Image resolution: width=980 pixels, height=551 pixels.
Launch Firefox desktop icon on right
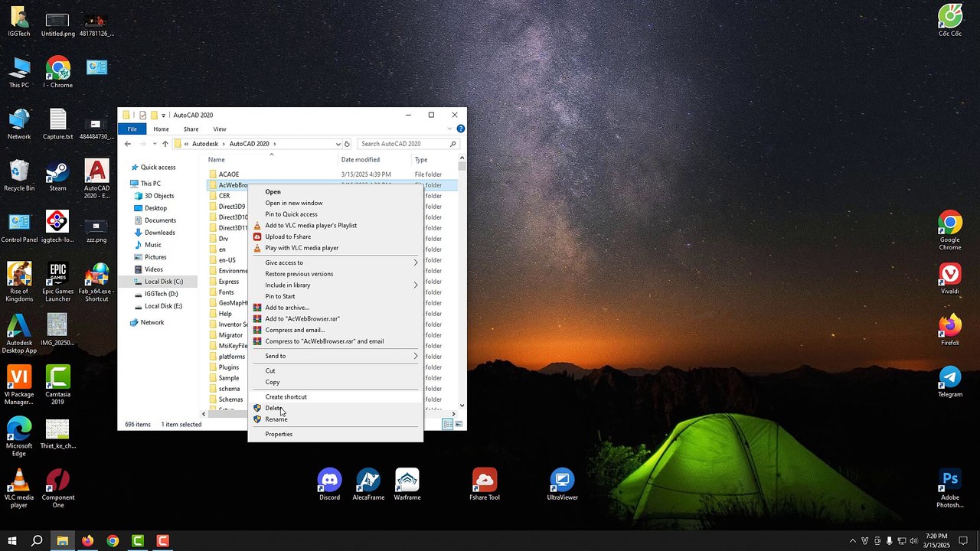click(950, 330)
